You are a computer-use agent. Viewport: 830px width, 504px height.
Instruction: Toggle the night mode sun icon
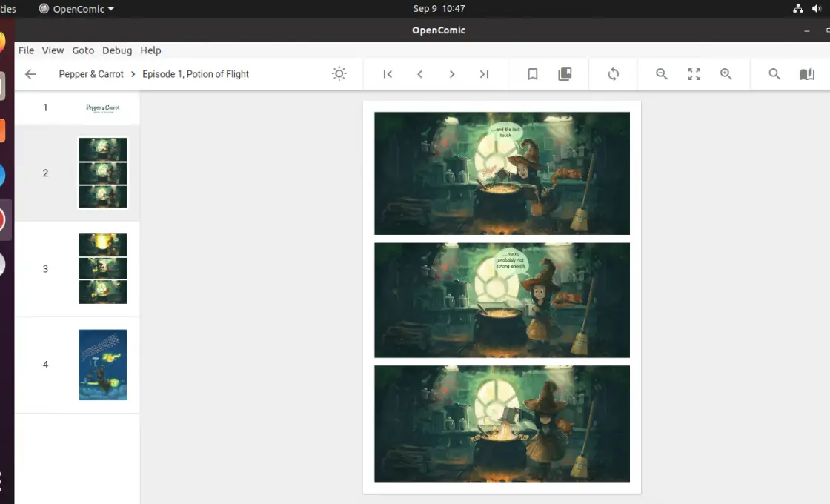(339, 74)
